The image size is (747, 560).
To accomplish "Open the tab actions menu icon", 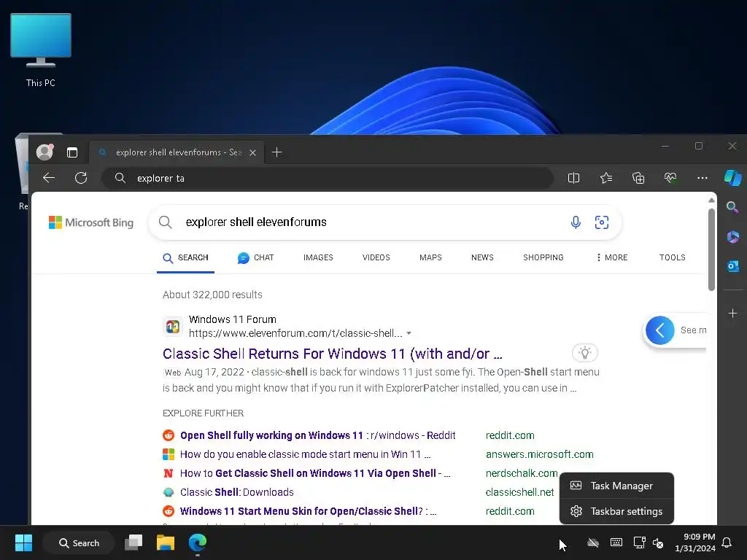I will tap(72, 152).
